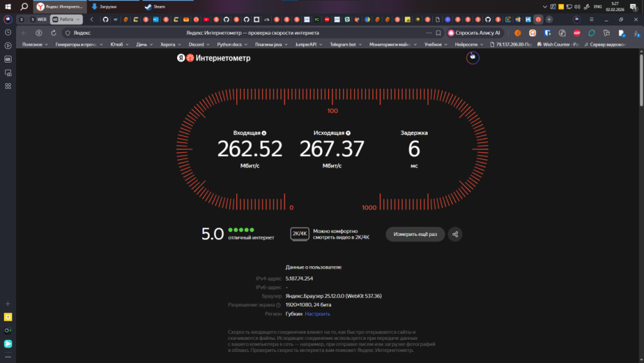644x363 pixels.
Task: Open history from the sidebar clock icon
Action: [8, 32]
